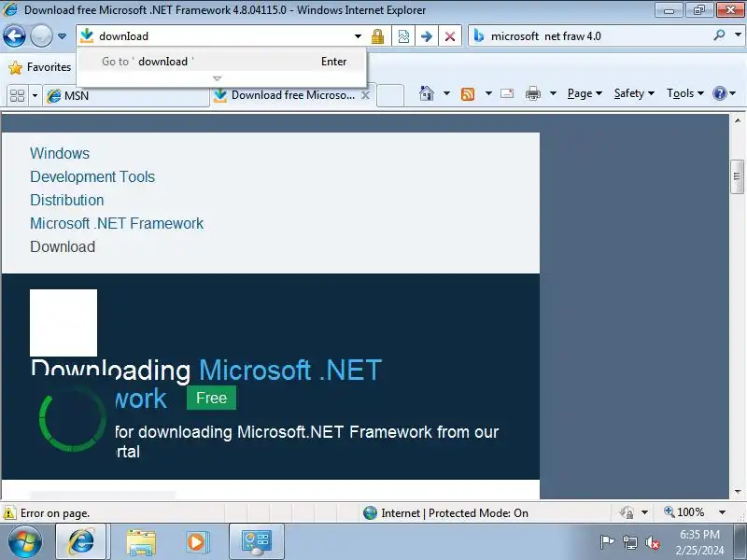Expand the feeds dropdown arrow
Image resolution: width=747 pixels, height=560 pixels.
tap(488, 93)
